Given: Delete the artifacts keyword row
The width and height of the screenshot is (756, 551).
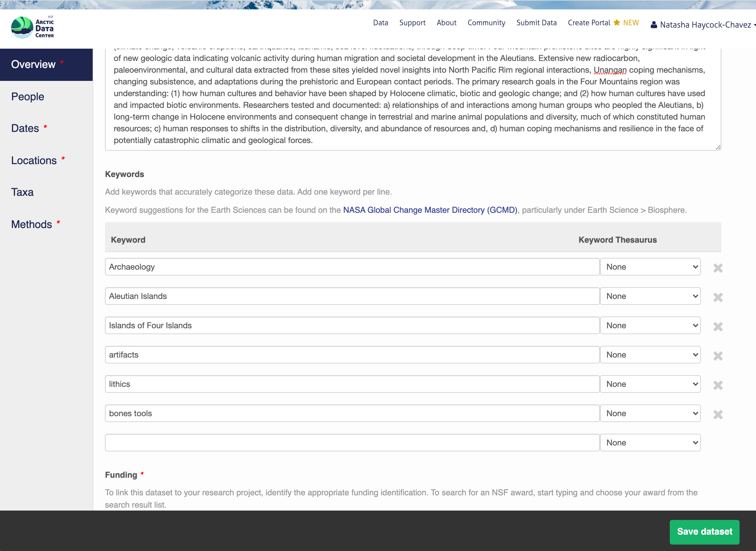Looking at the screenshot, I should [718, 356].
